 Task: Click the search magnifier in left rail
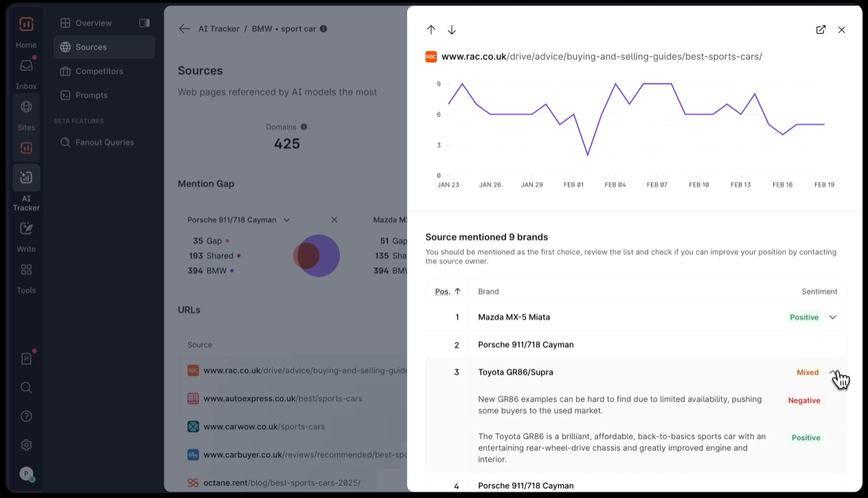26,387
